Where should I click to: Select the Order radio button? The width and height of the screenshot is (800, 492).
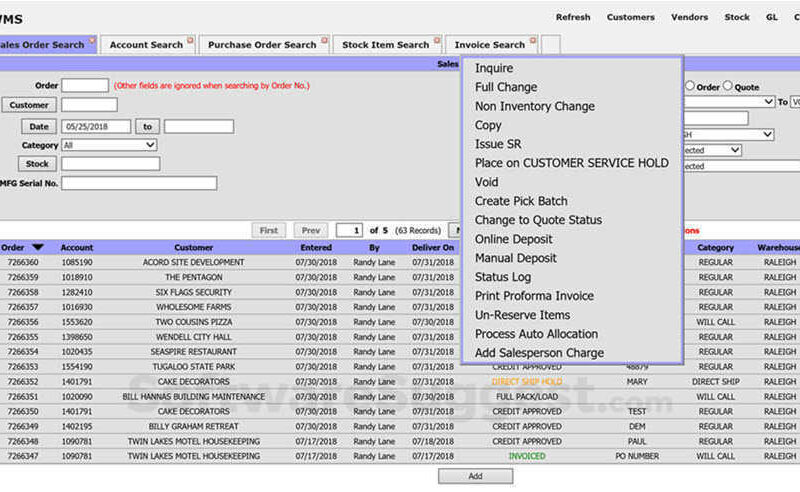point(690,86)
